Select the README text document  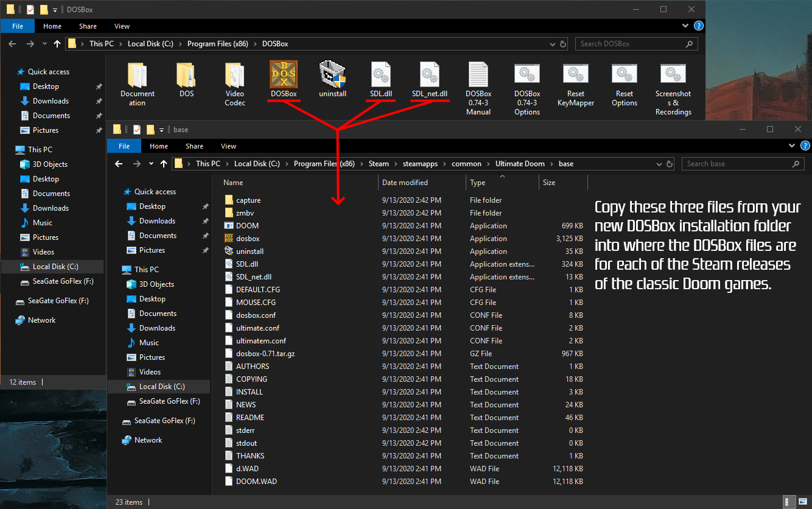click(250, 418)
